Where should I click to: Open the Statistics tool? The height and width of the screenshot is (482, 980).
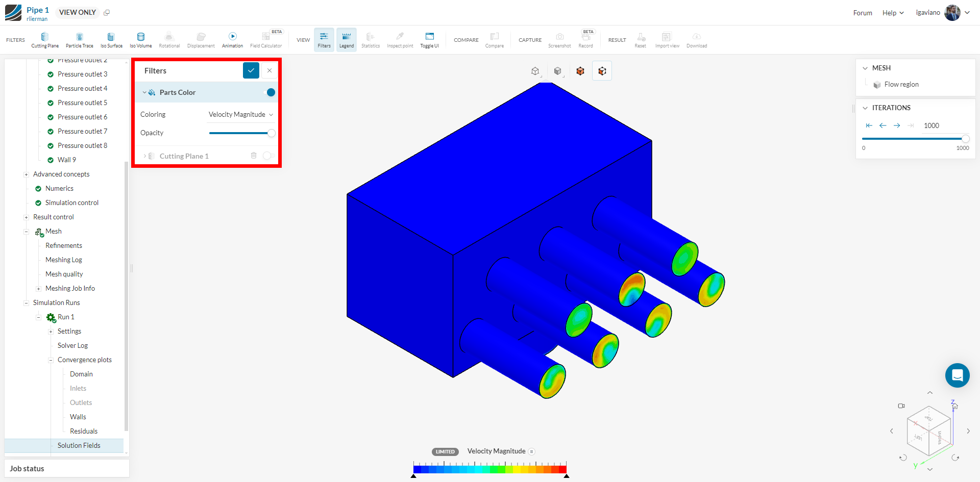[x=371, y=40]
